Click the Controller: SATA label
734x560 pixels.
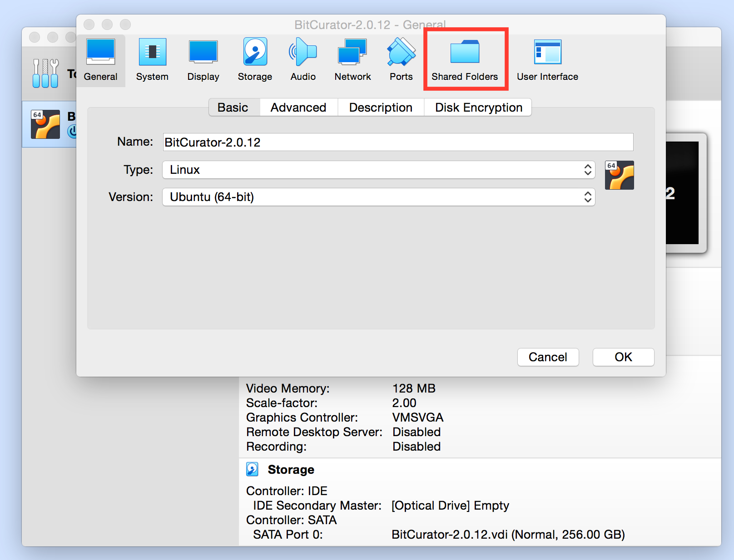291,520
